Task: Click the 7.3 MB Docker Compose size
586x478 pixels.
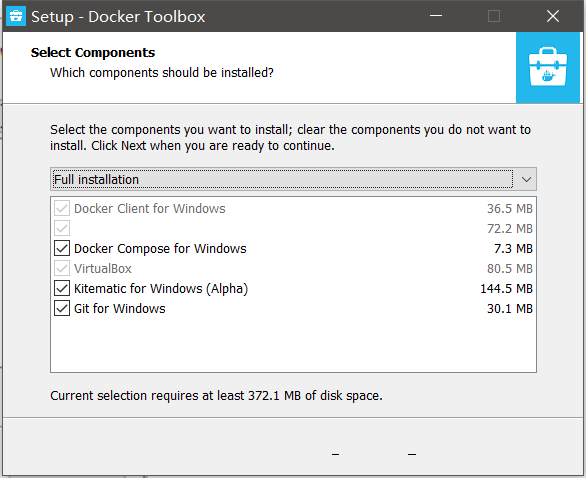Action: tap(513, 249)
